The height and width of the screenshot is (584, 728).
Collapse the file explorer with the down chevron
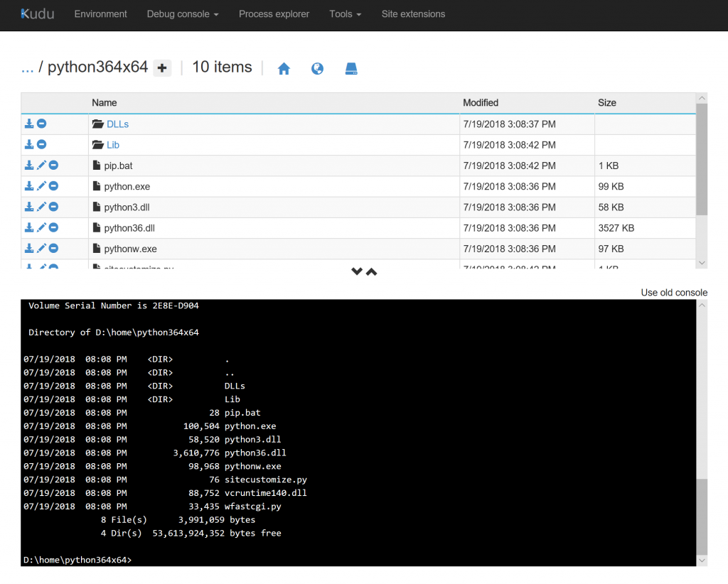tap(357, 271)
